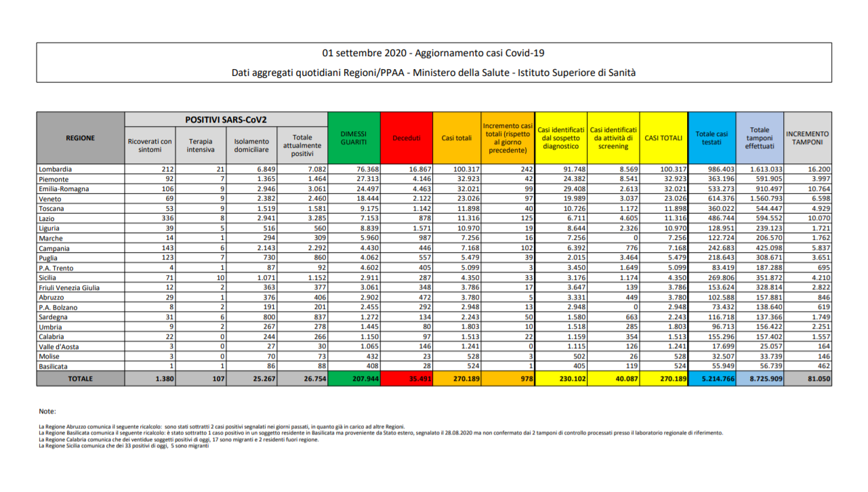Viewport: 868px width, 492px height.
Task: Click the Isolamento domiciliare column header
Action: click(251, 145)
